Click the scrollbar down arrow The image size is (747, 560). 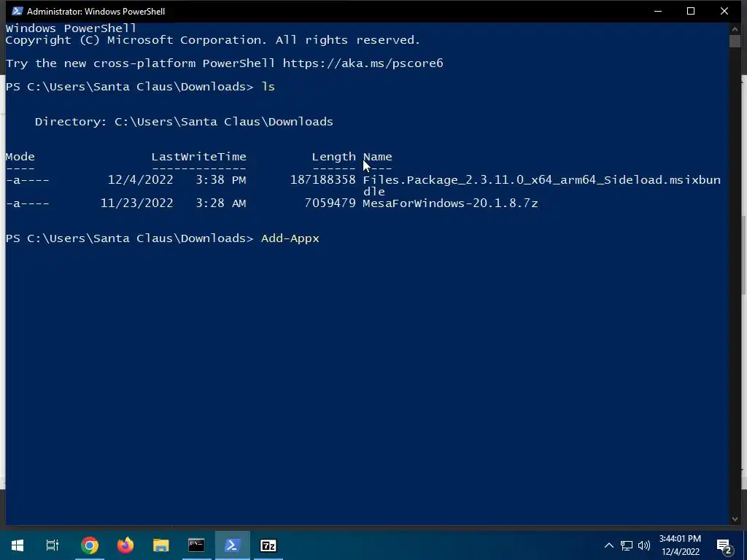[735, 519]
